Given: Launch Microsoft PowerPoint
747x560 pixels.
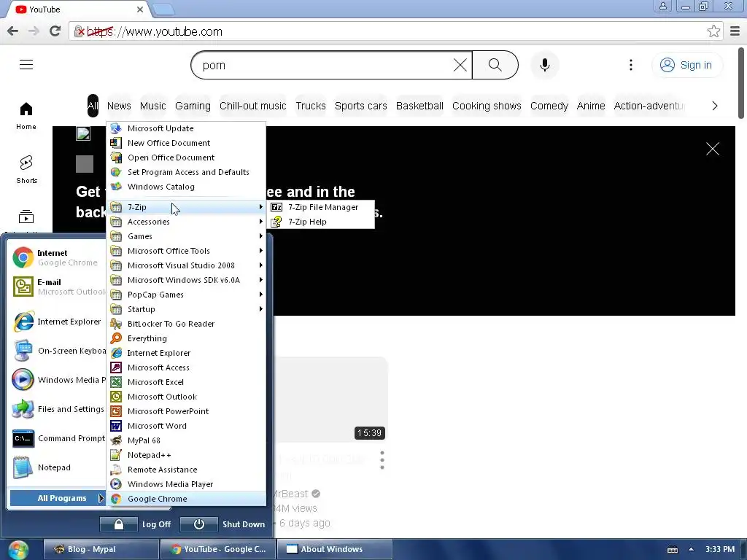Looking at the screenshot, I should click(186, 411).
